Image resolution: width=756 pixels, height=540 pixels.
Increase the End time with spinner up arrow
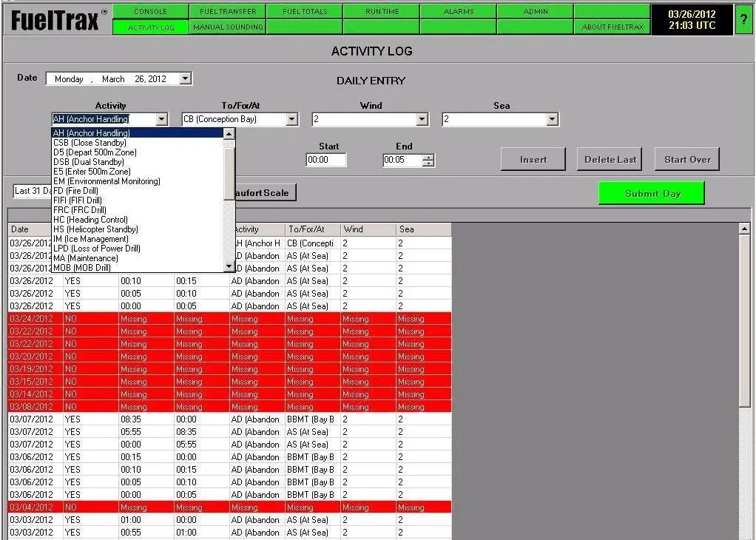pos(428,157)
